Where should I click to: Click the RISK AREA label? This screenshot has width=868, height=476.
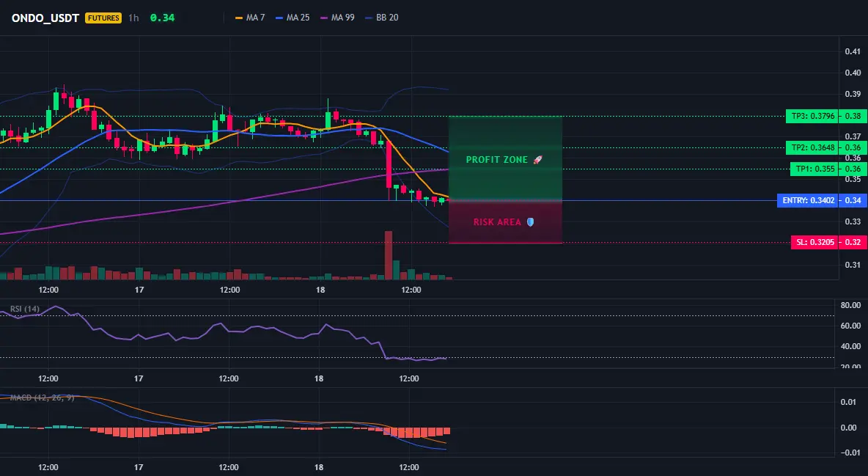[x=497, y=222]
